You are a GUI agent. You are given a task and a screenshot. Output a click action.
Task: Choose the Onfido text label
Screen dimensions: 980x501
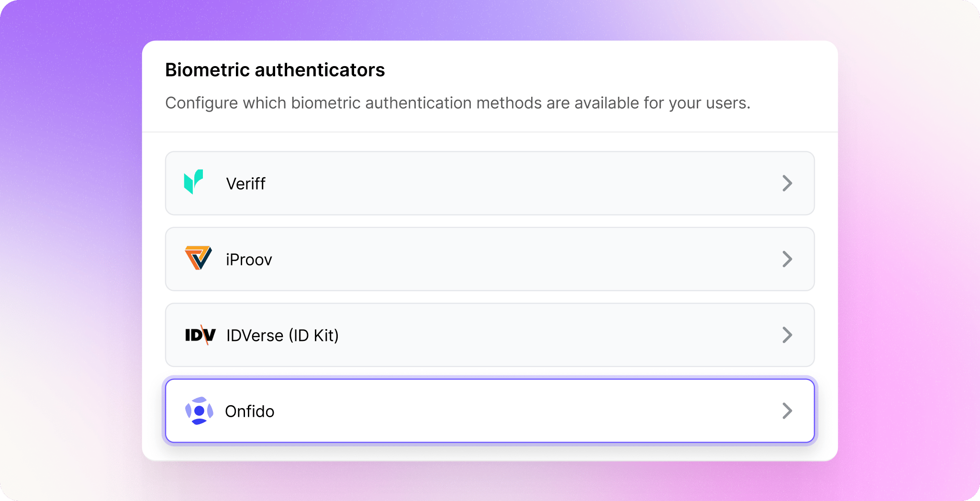point(249,411)
